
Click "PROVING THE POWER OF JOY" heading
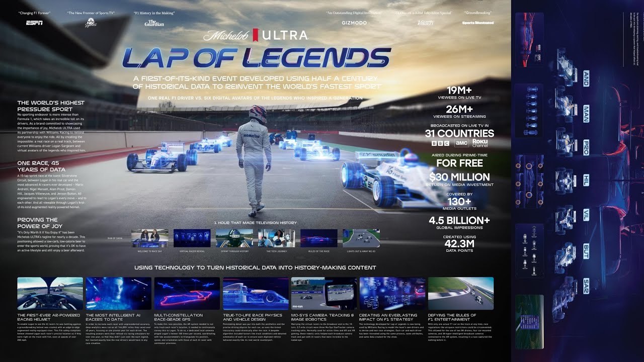[39, 223]
